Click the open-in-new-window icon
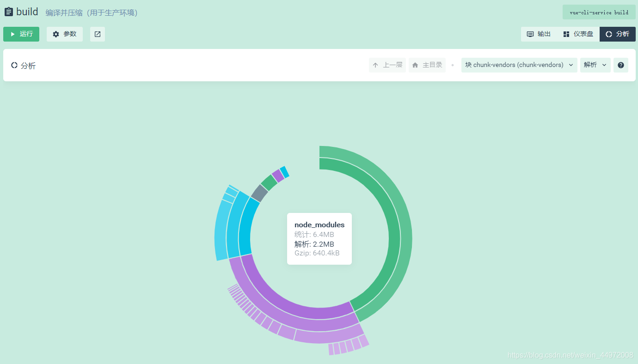Screen dimensions: 638x364 [98, 34]
